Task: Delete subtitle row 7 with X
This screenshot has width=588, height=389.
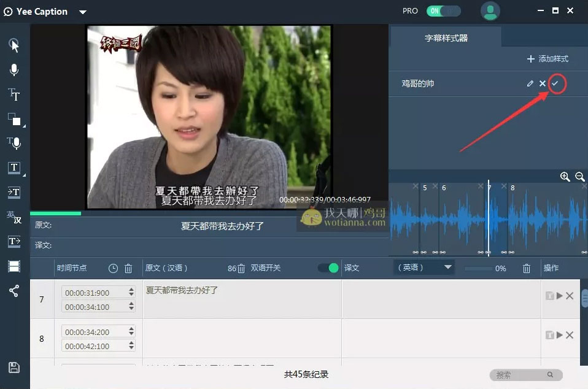Action: (570, 296)
